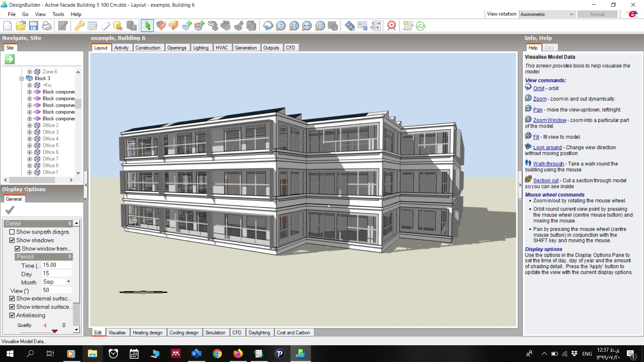Select the Orbit view tool in toolbar
The height and width of the screenshot is (362, 644).
tap(268, 26)
